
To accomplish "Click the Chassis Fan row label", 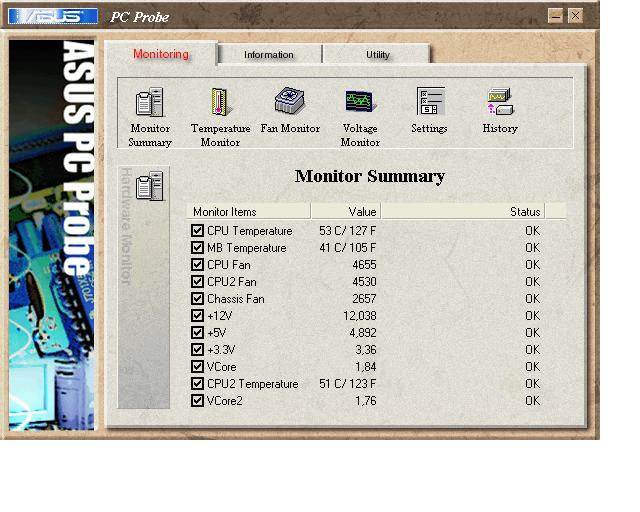I will [236, 299].
